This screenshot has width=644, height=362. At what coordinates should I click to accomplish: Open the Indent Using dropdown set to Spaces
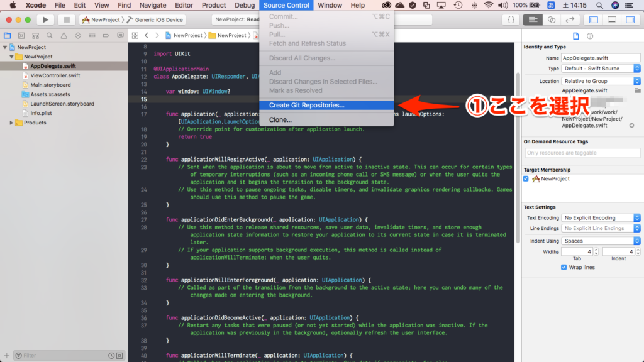(601, 240)
